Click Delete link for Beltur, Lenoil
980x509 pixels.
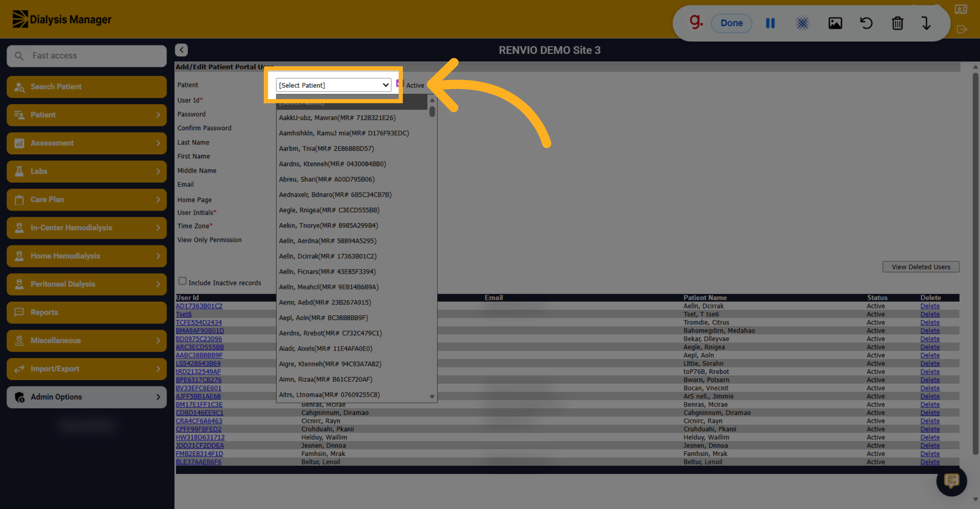click(930, 462)
